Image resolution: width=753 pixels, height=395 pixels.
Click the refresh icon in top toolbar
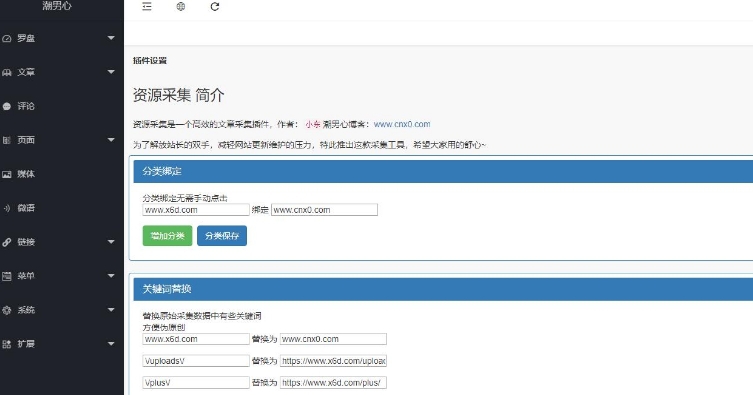(x=215, y=6)
